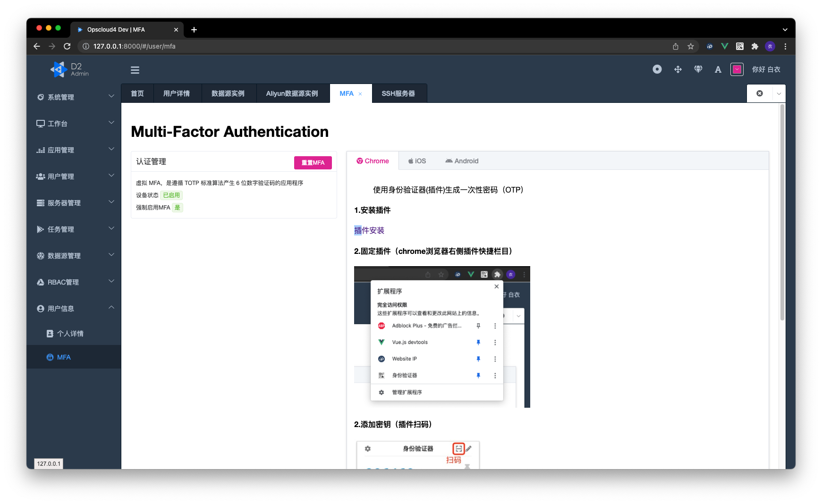Expand the 用户管理 sidebar menu
The image size is (822, 504).
point(74,176)
